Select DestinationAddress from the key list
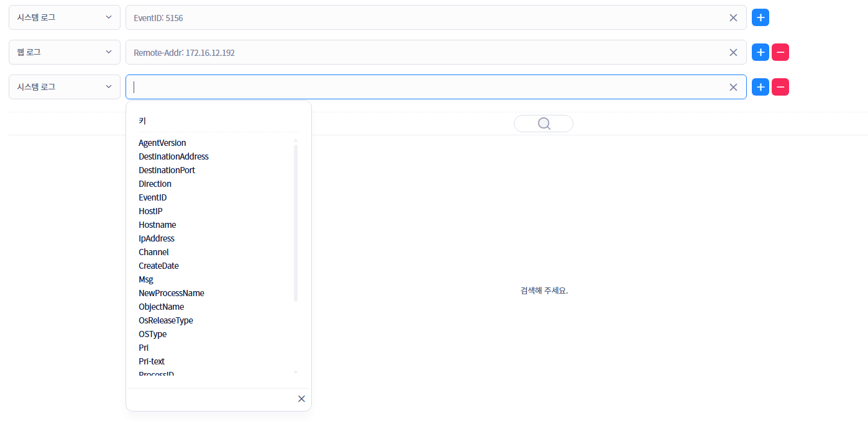 (173, 156)
